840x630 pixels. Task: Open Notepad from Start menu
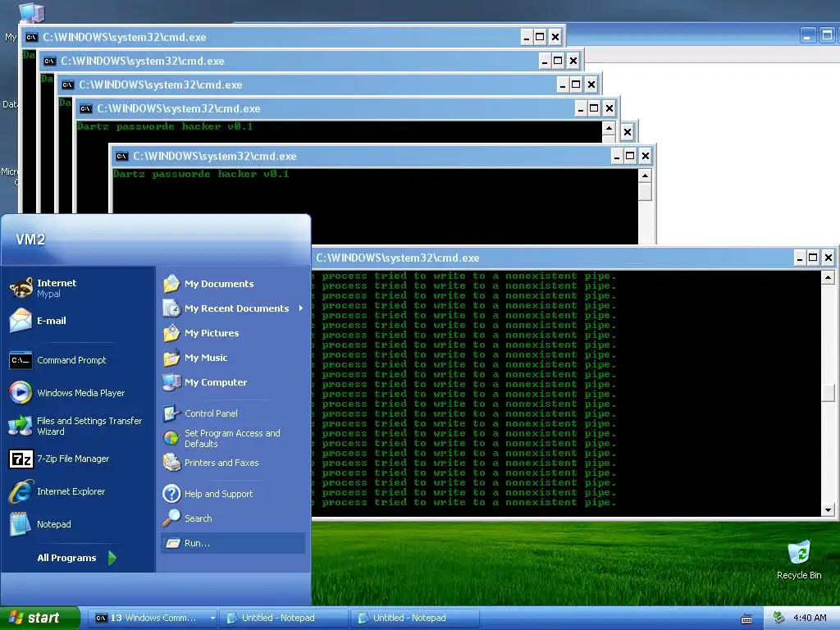point(78,524)
